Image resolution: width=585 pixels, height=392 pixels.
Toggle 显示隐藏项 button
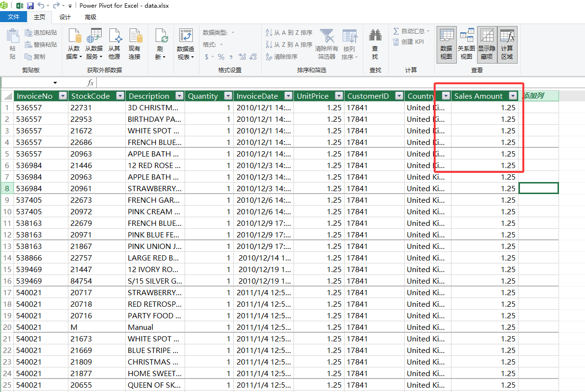(x=487, y=44)
